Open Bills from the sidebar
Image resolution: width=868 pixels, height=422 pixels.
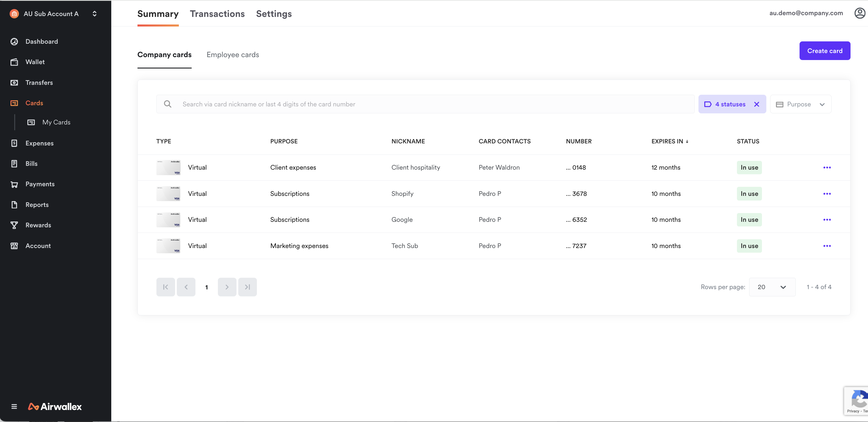coord(14,163)
